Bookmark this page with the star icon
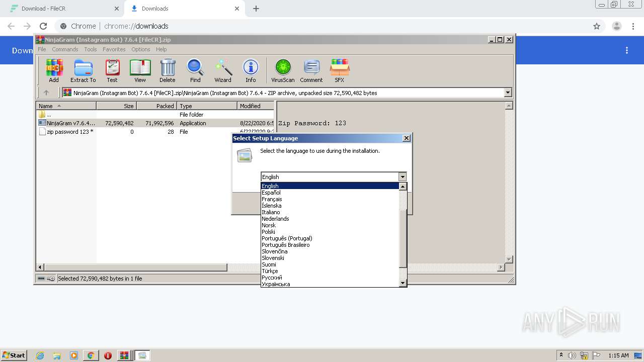Image resolution: width=644 pixels, height=362 pixels. (x=597, y=26)
